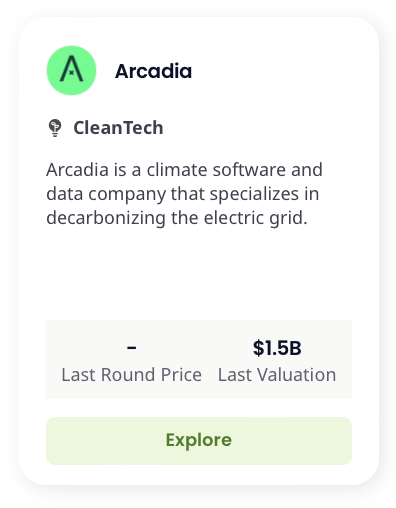
Task: Open the Arcadia company name heading
Action: pos(153,71)
